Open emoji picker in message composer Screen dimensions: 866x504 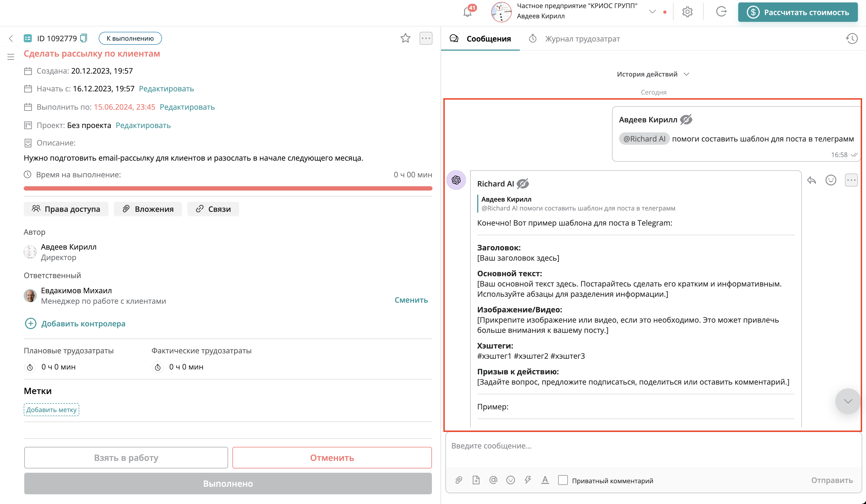[510, 480]
